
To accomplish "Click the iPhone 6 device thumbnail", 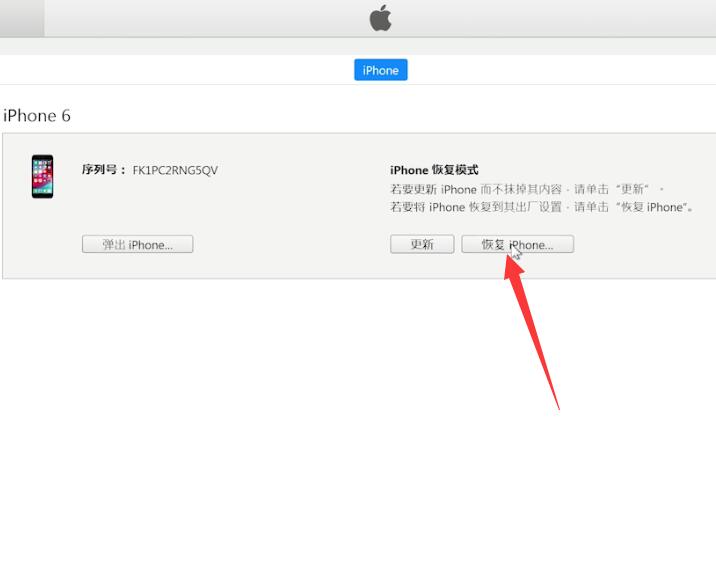I will (x=42, y=176).
